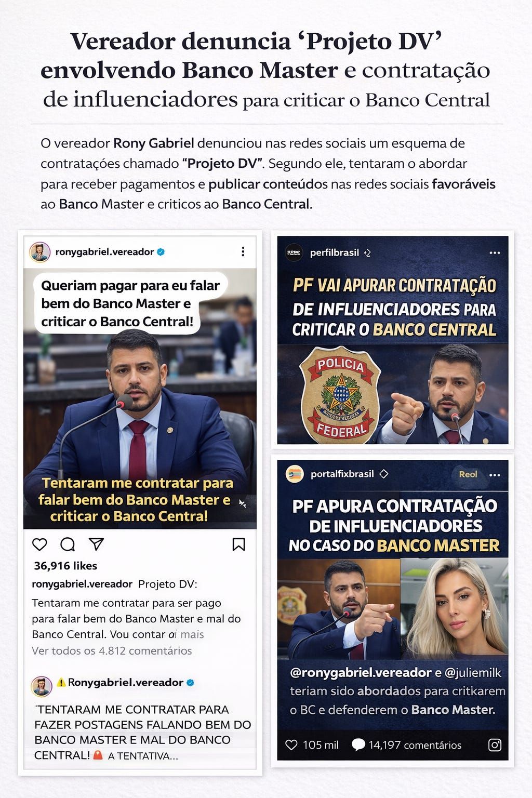Viewport: 532px width, 798px height.
Task: Expand caption by clicking "mais"
Action: coord(192,634)
